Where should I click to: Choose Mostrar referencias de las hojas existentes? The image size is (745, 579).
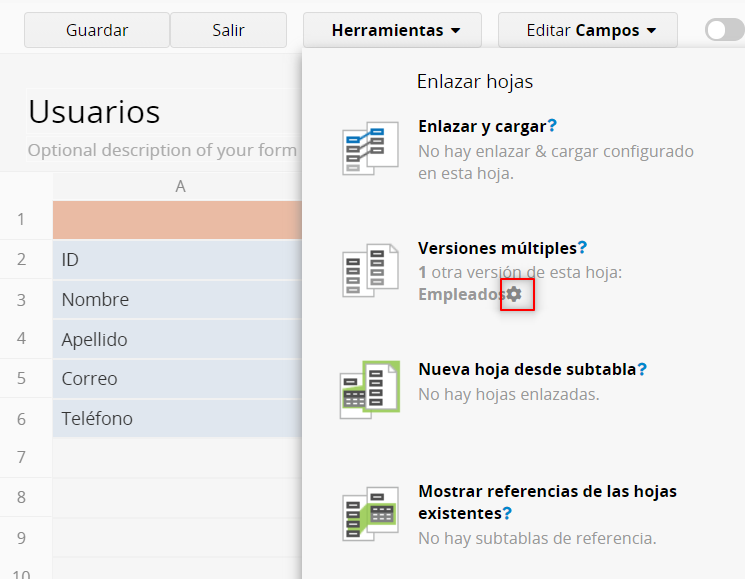[546, 502]
